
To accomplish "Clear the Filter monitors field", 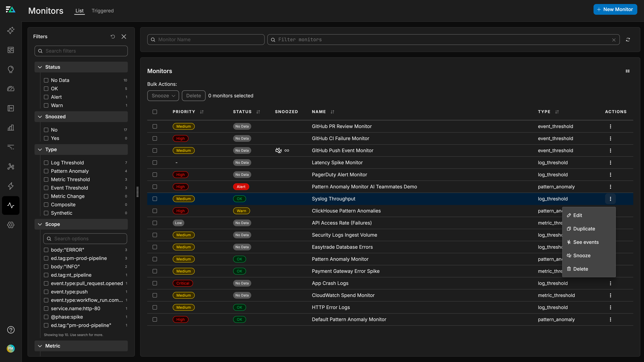I will [614, 40].
